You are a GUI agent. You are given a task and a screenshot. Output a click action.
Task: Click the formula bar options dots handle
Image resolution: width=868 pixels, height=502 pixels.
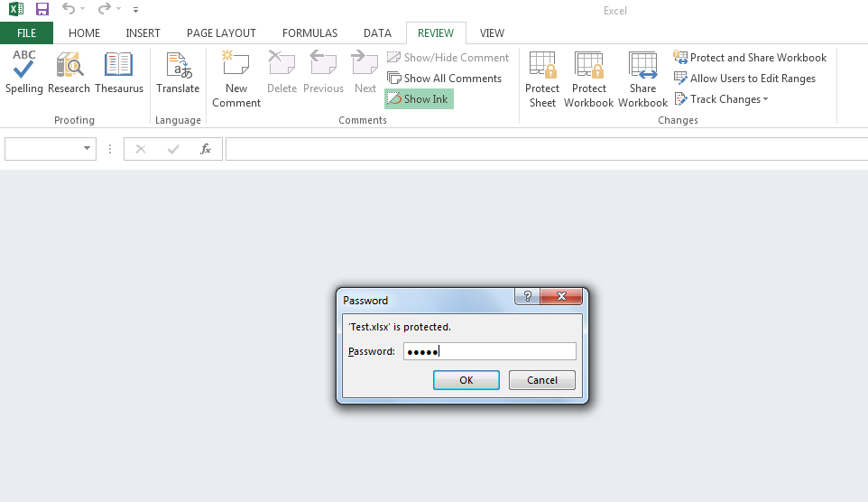pos(110,149)
